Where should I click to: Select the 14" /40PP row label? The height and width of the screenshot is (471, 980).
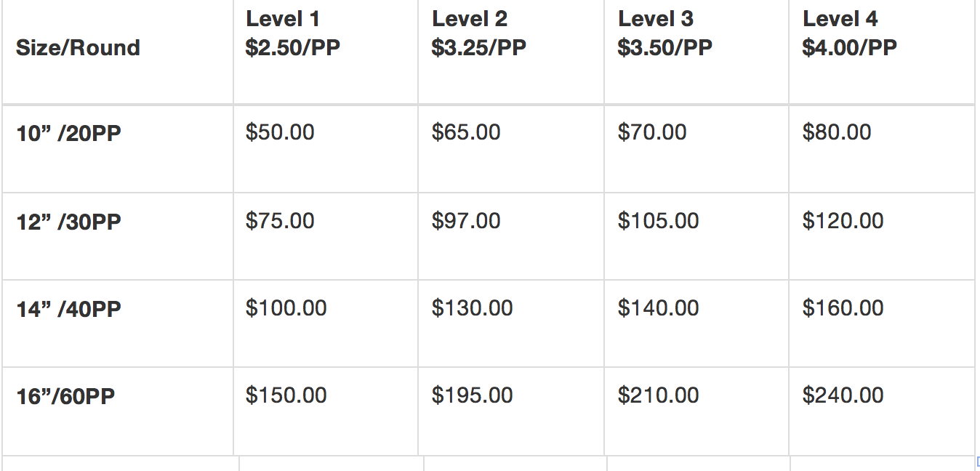tap(68, 310)
